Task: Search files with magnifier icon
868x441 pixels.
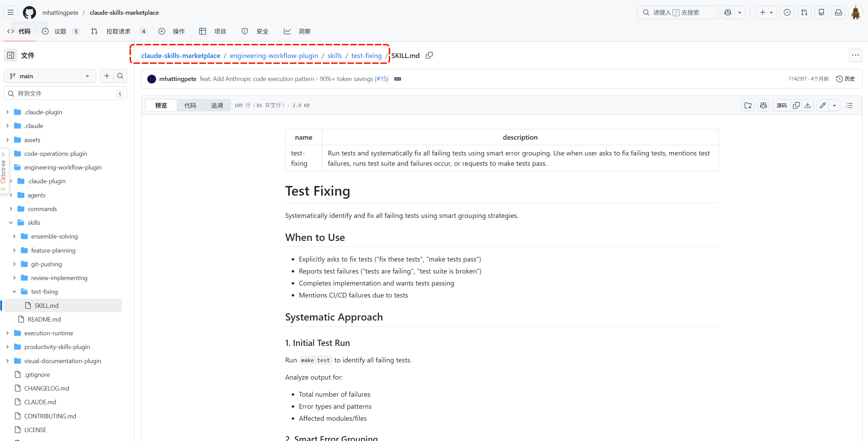Action: (x=120, y=76)
